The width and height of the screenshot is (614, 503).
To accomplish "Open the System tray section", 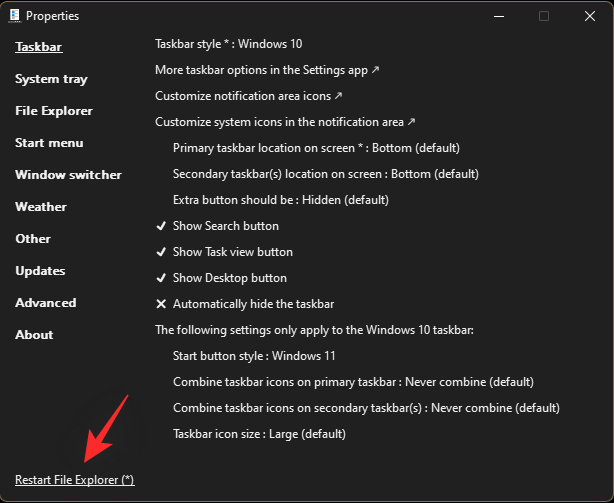I will [51, 79].
